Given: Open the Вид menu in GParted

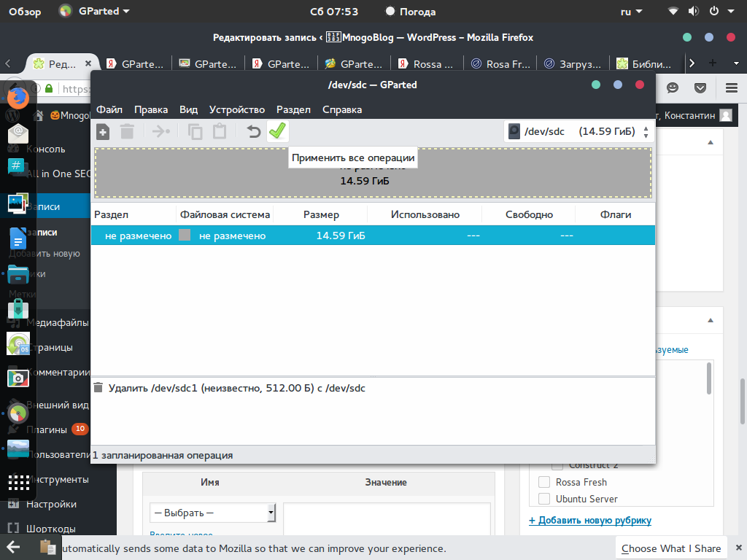Looking at the screenshot, I should [x=189, y=109].
